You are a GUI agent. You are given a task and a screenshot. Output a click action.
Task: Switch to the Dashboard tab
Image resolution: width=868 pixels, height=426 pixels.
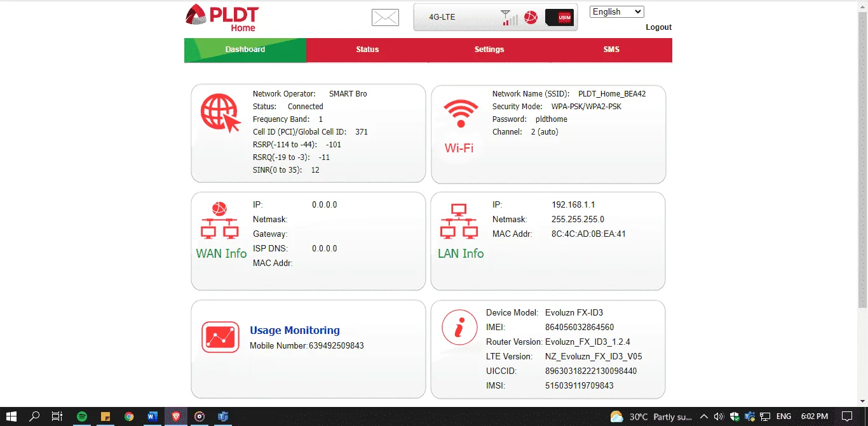pos(245,50)
